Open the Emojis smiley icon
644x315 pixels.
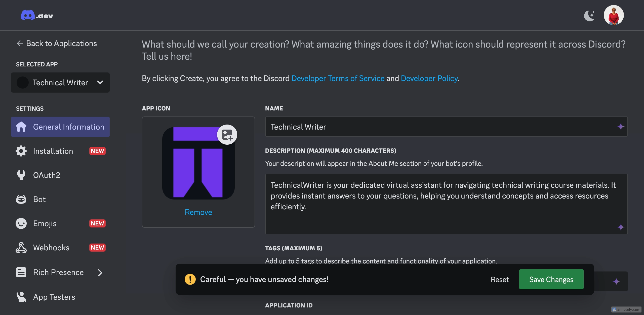pos(21,223)
